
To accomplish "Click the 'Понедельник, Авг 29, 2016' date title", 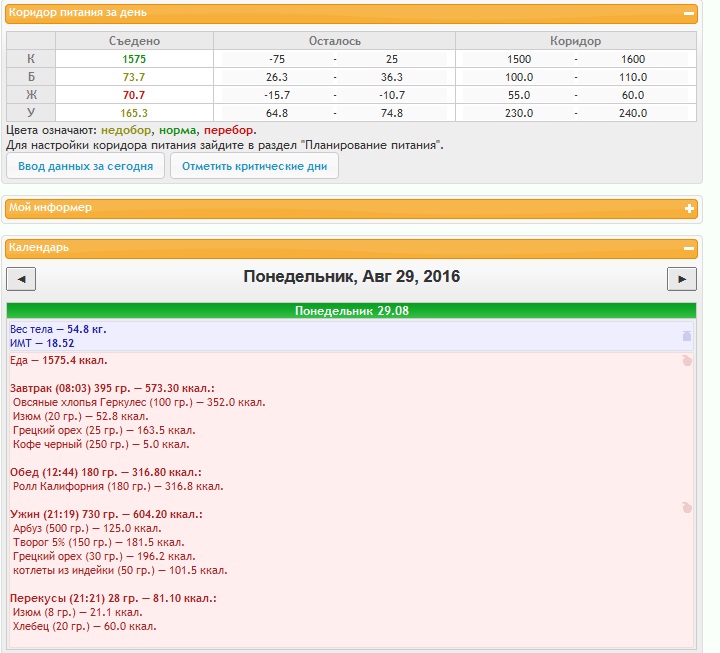I will coord(351,276).
